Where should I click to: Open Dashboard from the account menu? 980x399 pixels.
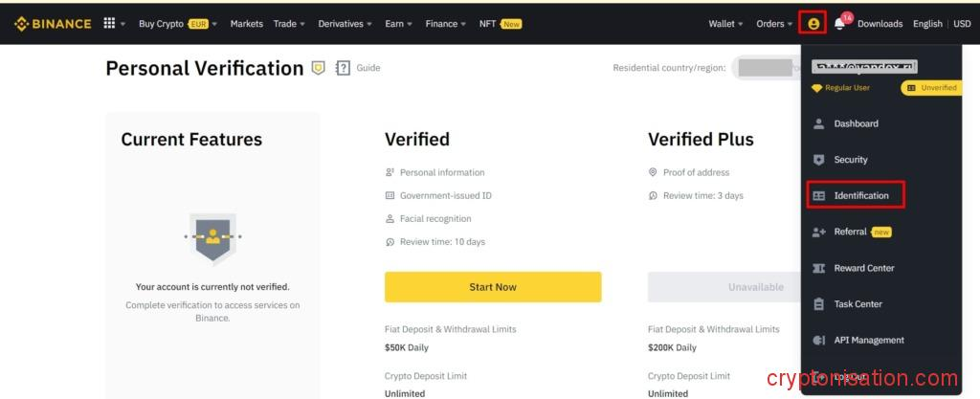[856, 123]
